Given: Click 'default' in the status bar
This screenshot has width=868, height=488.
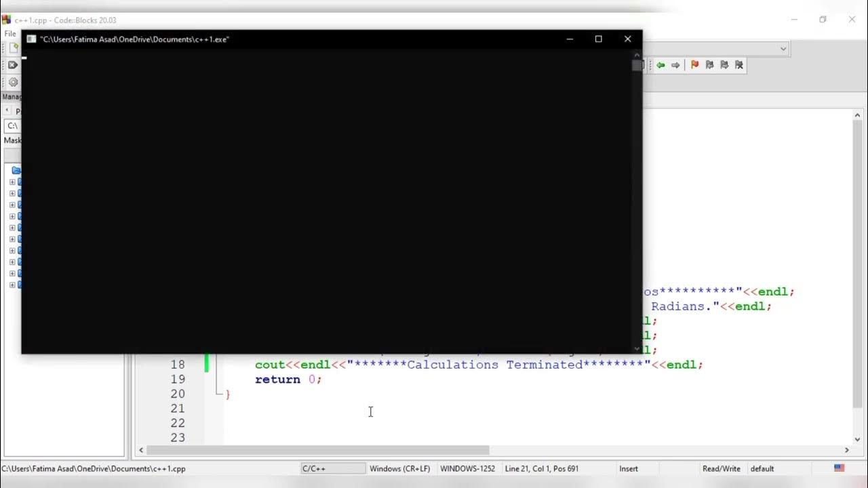Looking at the screenshot, I should [x=762, y=468].
